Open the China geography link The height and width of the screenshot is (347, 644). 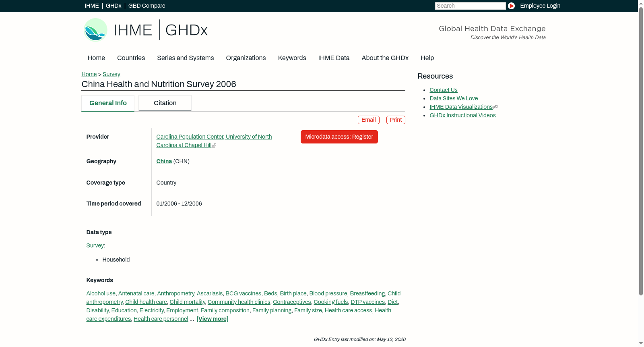click(x=164, y=161)
